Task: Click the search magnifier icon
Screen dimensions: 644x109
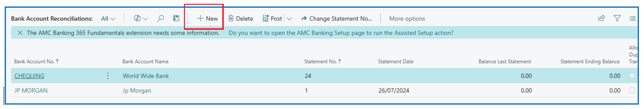Action: pos(160,18)
